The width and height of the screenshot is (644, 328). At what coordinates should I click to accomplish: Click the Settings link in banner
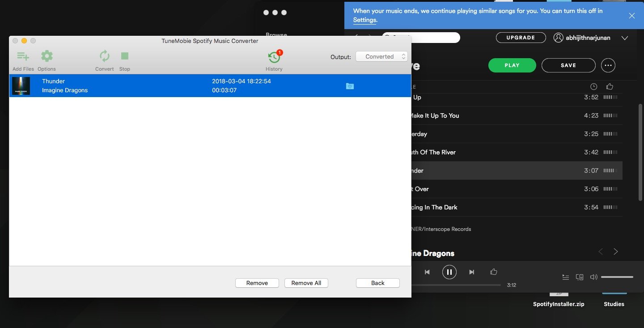(x=364, y=20)
